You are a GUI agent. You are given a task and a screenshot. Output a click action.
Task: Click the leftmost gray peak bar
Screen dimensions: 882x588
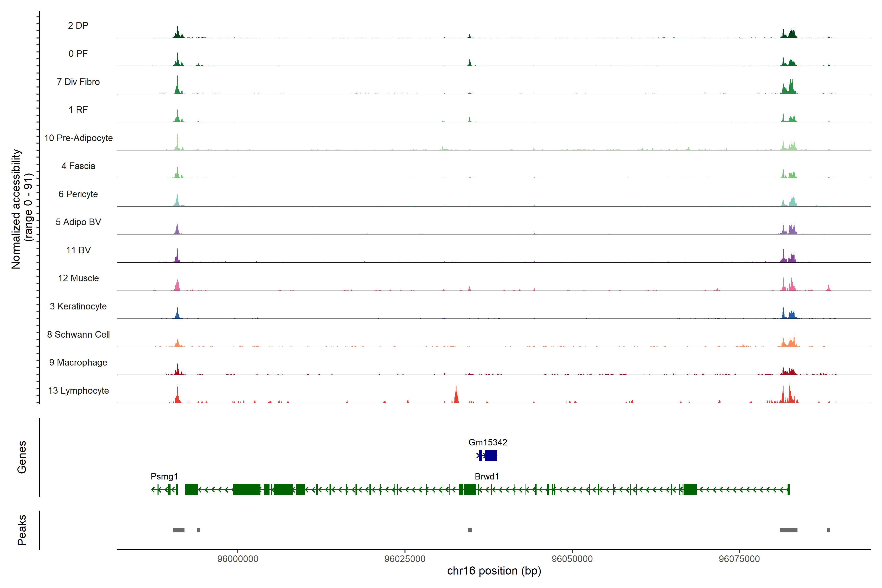(x=179, y=530)
